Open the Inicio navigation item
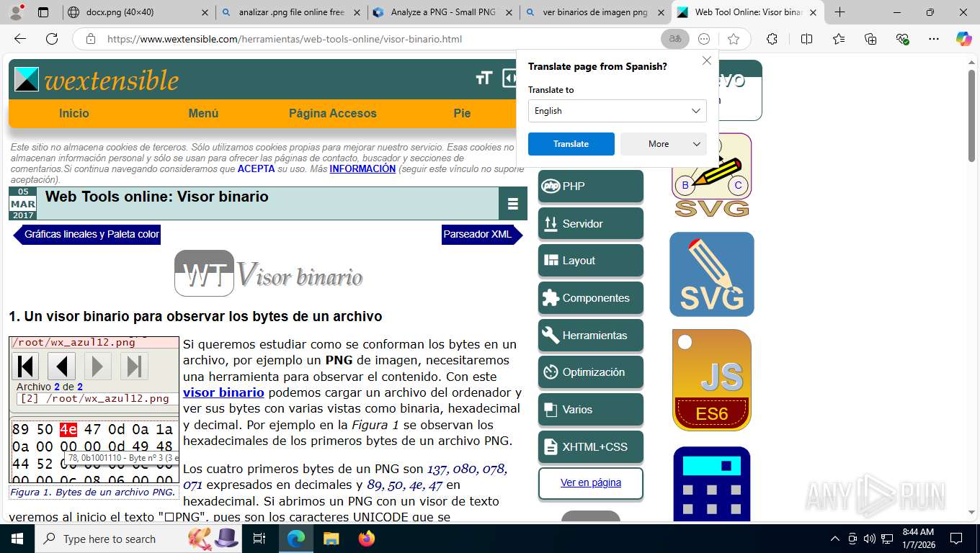 click(x=74, y=113)
